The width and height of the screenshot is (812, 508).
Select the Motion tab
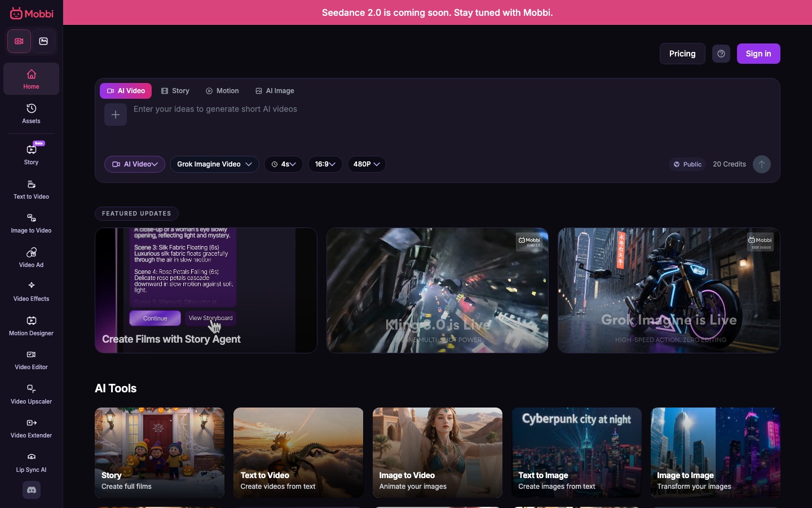click(x=222, y=91)
